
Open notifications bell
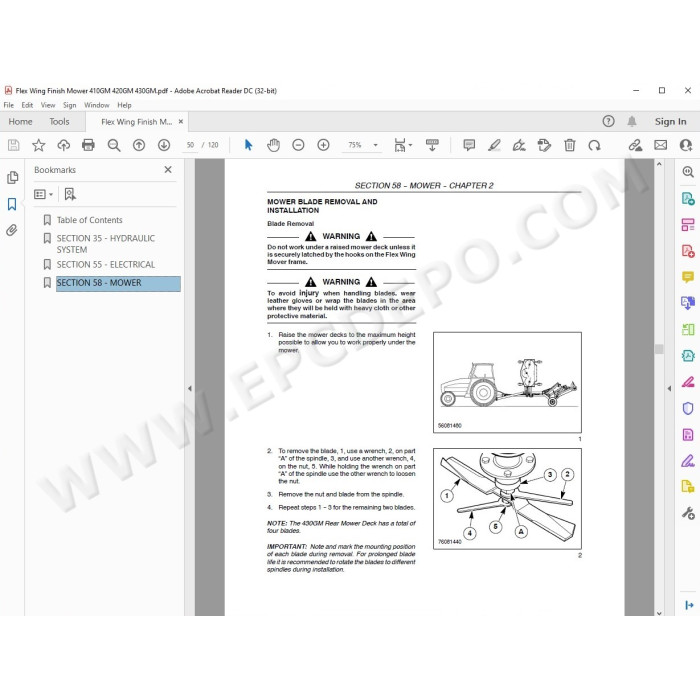(632, 121)
